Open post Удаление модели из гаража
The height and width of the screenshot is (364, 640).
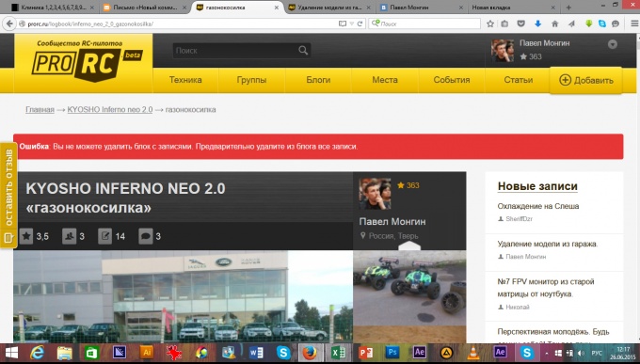click(548, 244)
